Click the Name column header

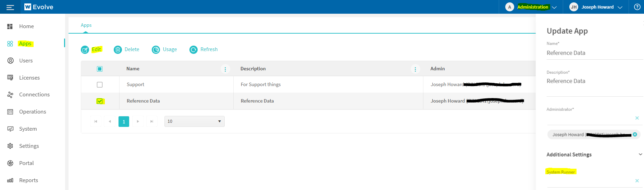coord(133,69)
